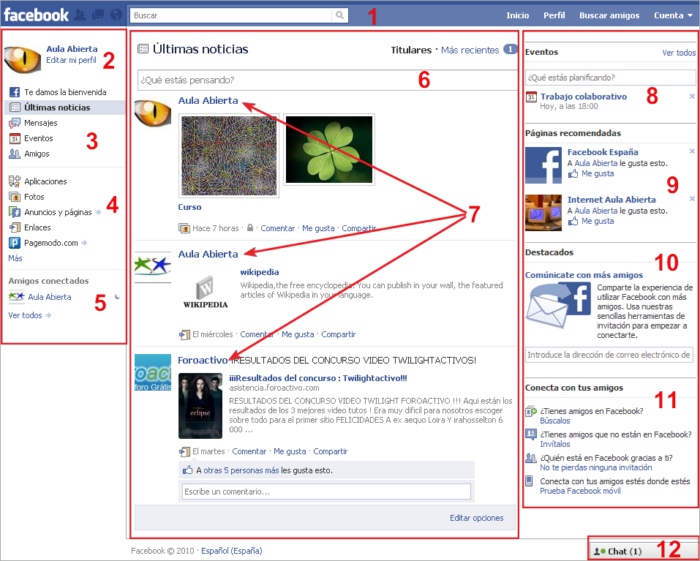Click No te pierdas ninguna invitación link
700x561 pixels.
click(x=596, y=468)
